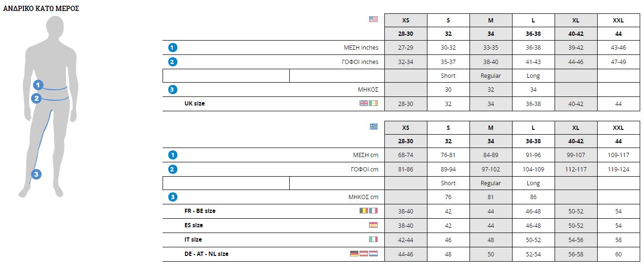Click inseam marker 3 on the figure's leg
644x265 pixels.
point(37,174)
